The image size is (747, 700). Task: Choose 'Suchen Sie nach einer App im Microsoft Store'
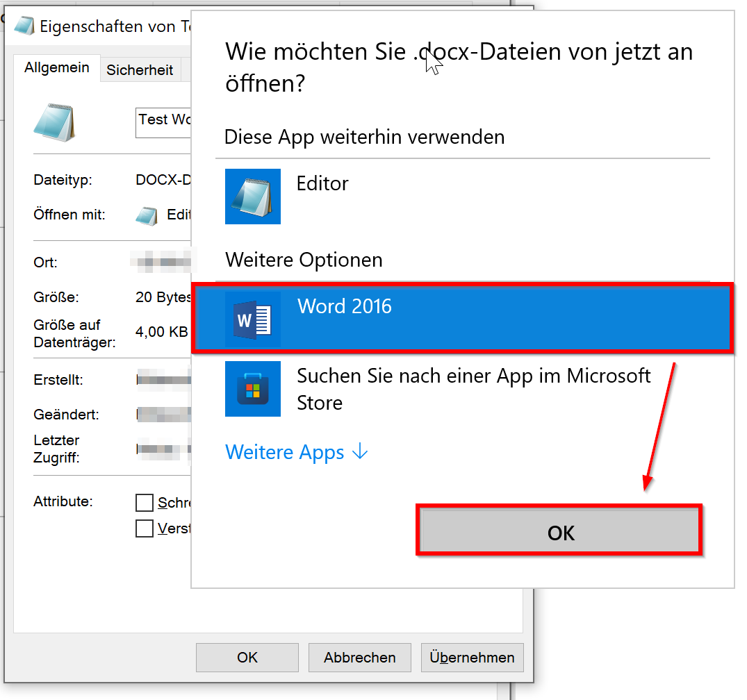point(473,389)
